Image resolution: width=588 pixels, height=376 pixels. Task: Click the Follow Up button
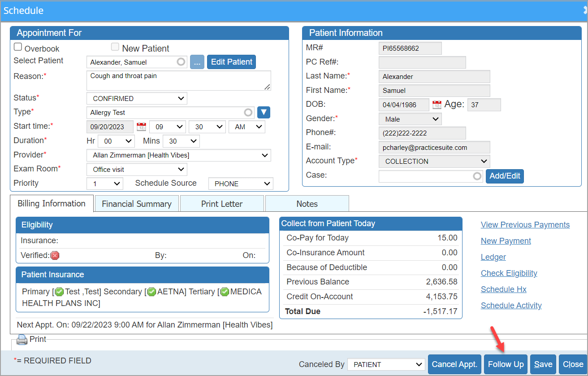point(506,364)
